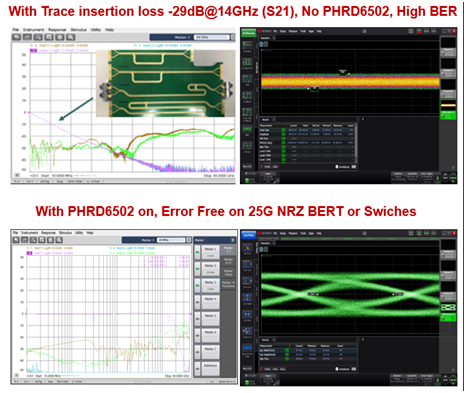Open the Stimulus menu in top analyzer
The image size is (466, 393).
tap(79, 30)
